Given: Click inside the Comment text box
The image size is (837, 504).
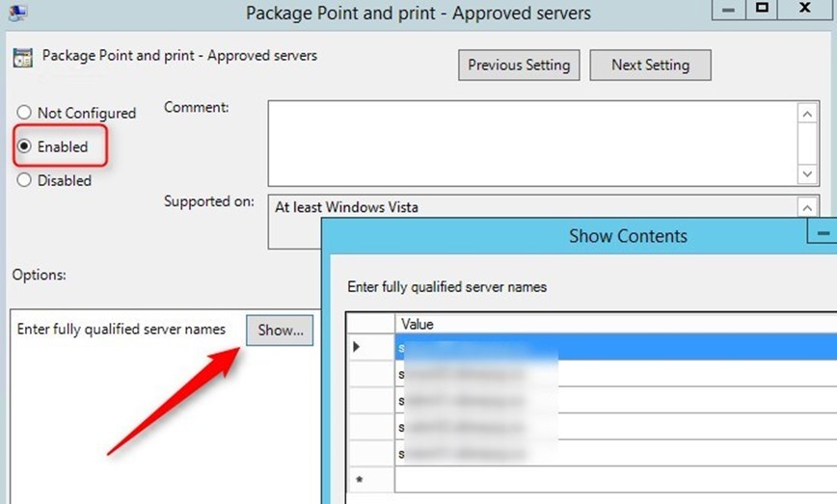Looking at the screenshot, I should click(x=532, y=143).
